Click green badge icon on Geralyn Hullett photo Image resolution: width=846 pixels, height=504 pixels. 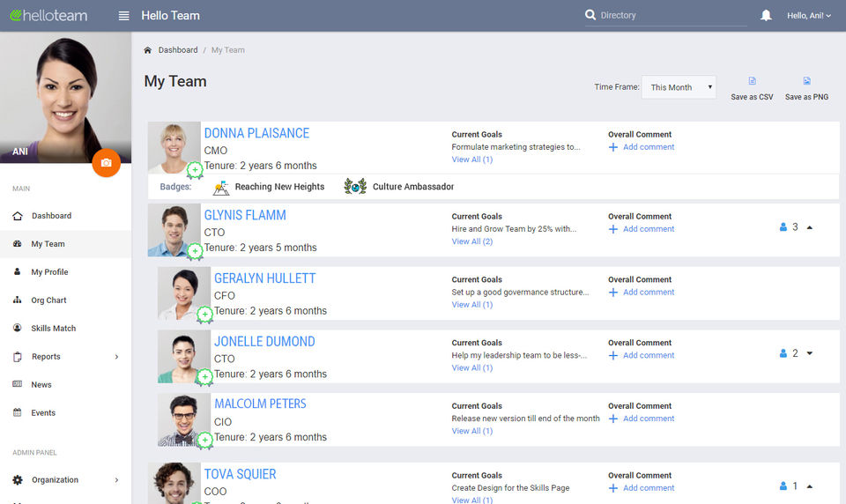pyautogui.click(x=204, y=314)
